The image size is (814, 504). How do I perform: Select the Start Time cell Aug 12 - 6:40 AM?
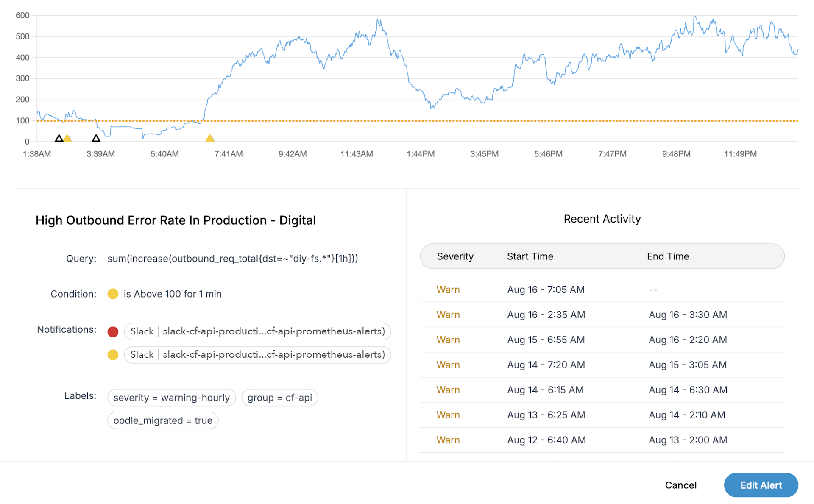[x=546, y=440]
